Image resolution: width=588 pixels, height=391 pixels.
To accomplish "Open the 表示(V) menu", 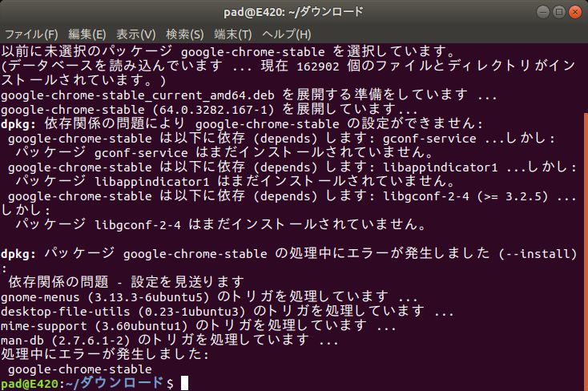I will pyautogui.click(x=135, y=34).
